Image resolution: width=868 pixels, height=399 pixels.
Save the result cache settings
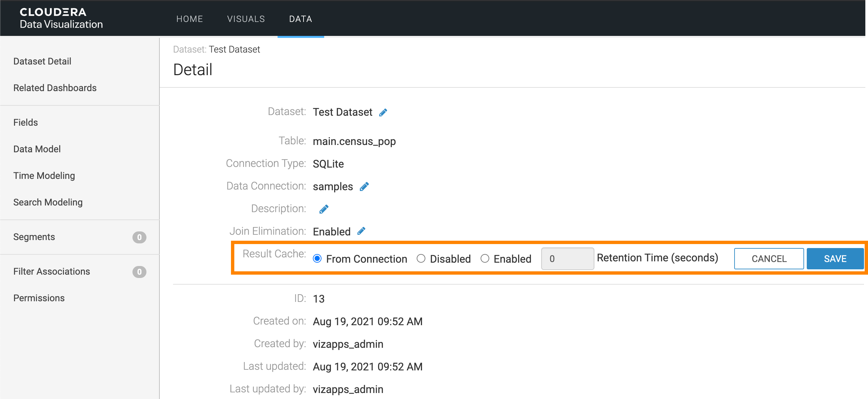[x=835, y=259]
